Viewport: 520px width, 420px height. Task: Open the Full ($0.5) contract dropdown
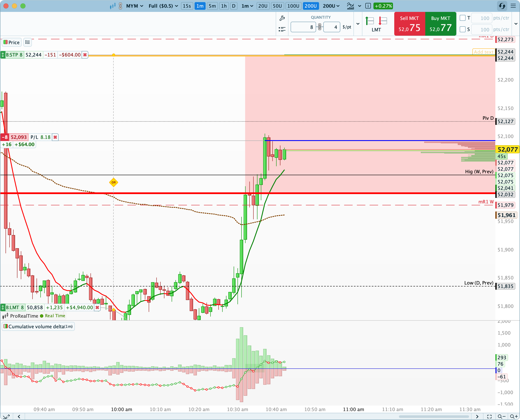(x=163, y=6)
